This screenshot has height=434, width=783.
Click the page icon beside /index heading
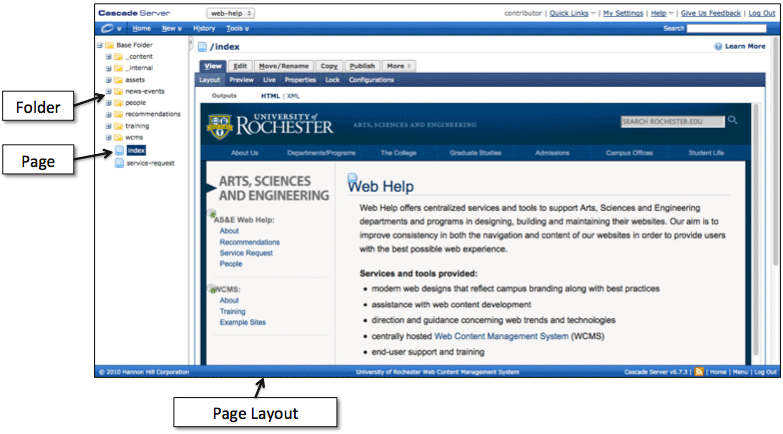pos(202,47)
